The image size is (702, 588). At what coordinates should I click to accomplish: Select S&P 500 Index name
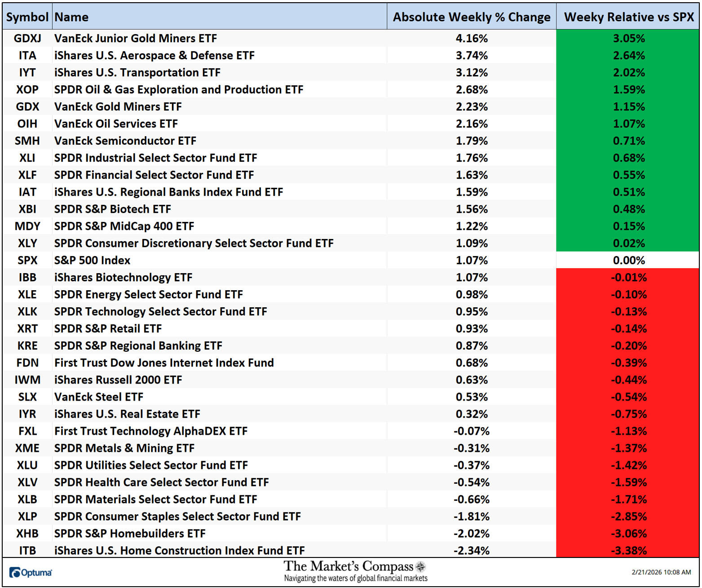(92, 260)
